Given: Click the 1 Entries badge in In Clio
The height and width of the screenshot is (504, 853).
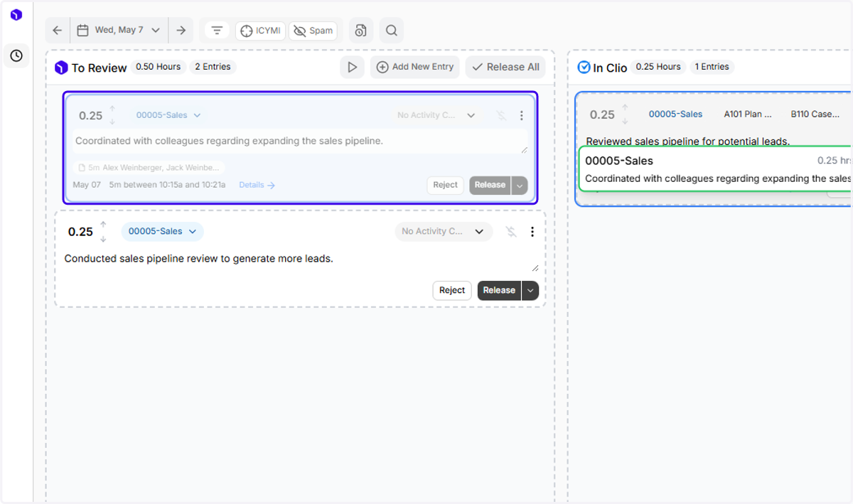Looking at the screenshot, I should click(712, 67).
